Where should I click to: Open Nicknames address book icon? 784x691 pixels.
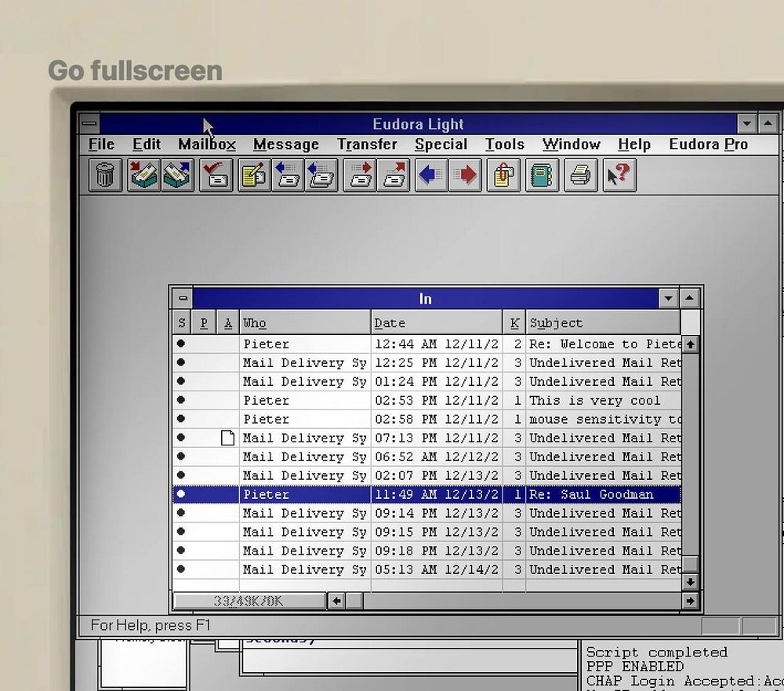542,175
